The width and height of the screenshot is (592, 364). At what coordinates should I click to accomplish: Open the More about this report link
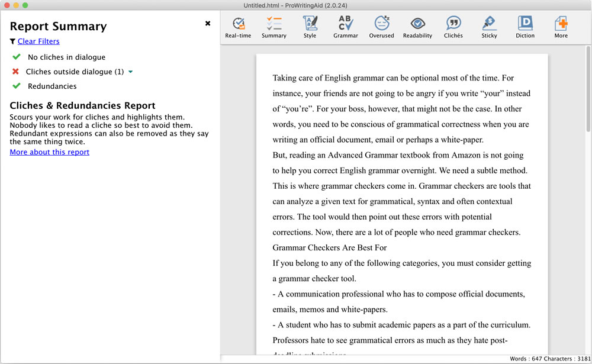tap(50, 152)
